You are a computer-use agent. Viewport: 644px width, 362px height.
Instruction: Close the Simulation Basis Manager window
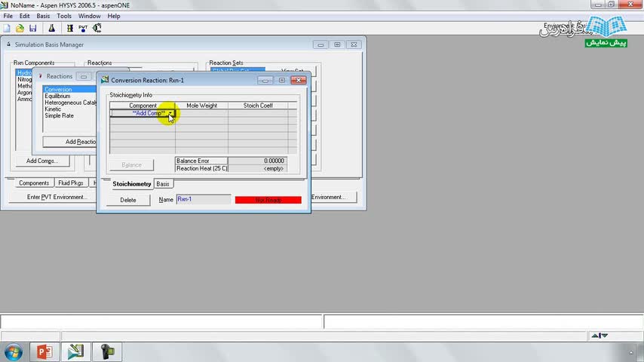click(x=354, y=44)
